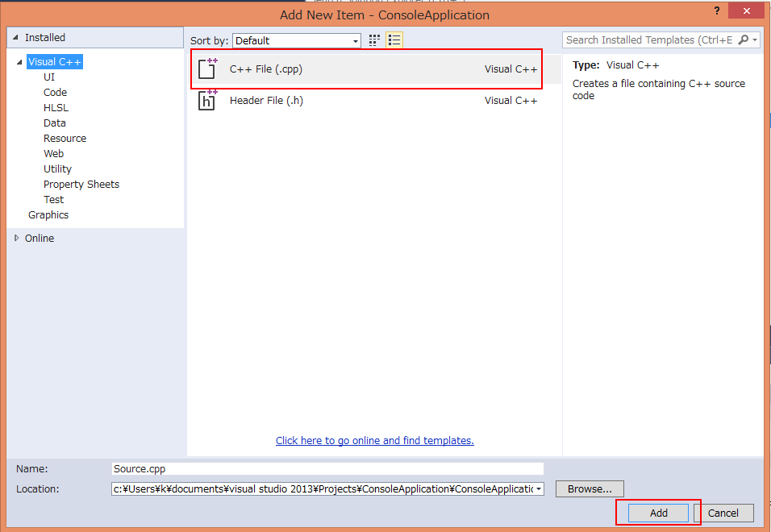Image resolution: width=771 pixels, height=532 pixels.
Task: Expand the Online section
Action: pyautogui.click(x=17, y=239)
